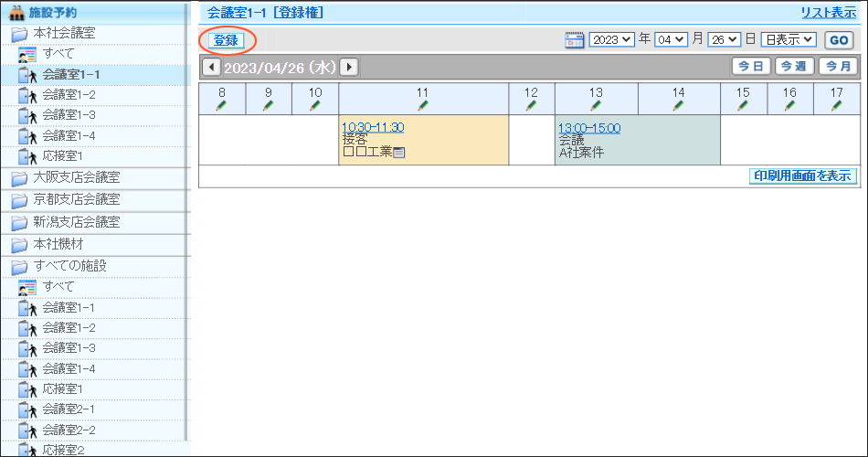Go to previous day with left arrow
Image resolution: width=868 pixels, height=457 pixels.
pyautogui.click(x=211, y=68)
